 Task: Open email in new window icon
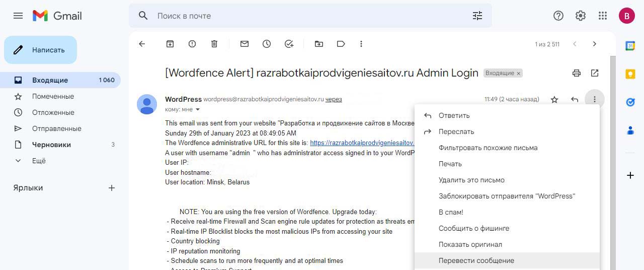click(x=595, y=73)
